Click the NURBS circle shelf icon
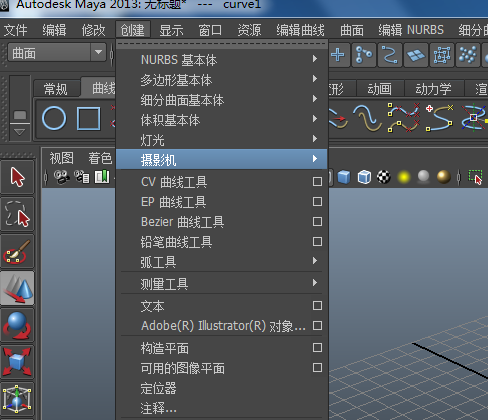 [x=54, y=118]
